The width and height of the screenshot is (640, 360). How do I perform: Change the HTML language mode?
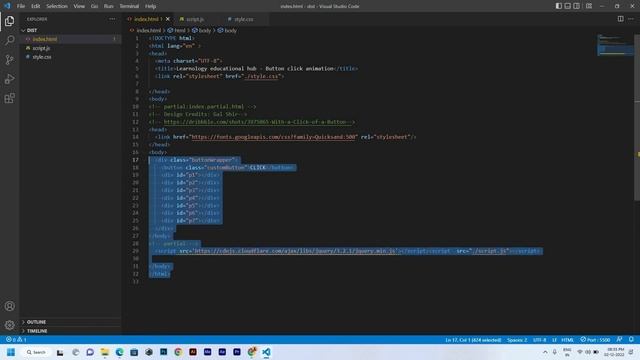click(567, 340)
